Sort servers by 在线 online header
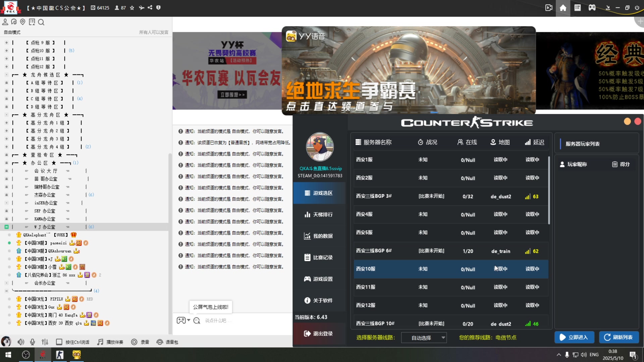 [x=467, y=142]
